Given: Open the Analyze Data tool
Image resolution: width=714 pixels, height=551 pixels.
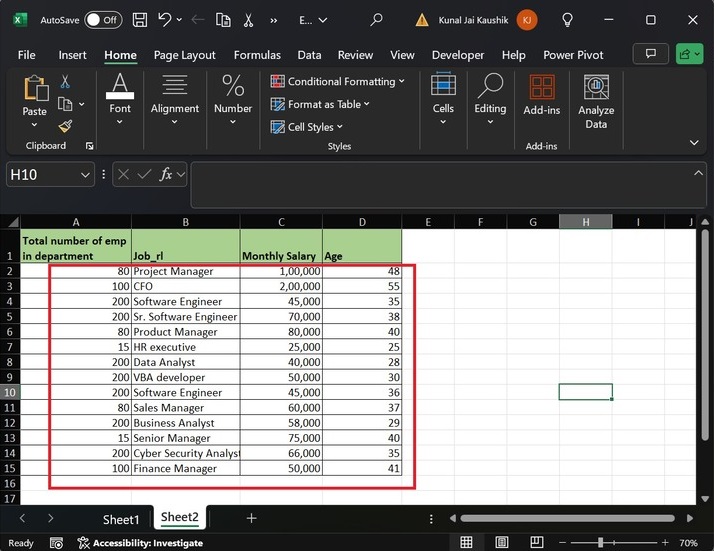Looking at the screenshot, I should pos(596,102).
